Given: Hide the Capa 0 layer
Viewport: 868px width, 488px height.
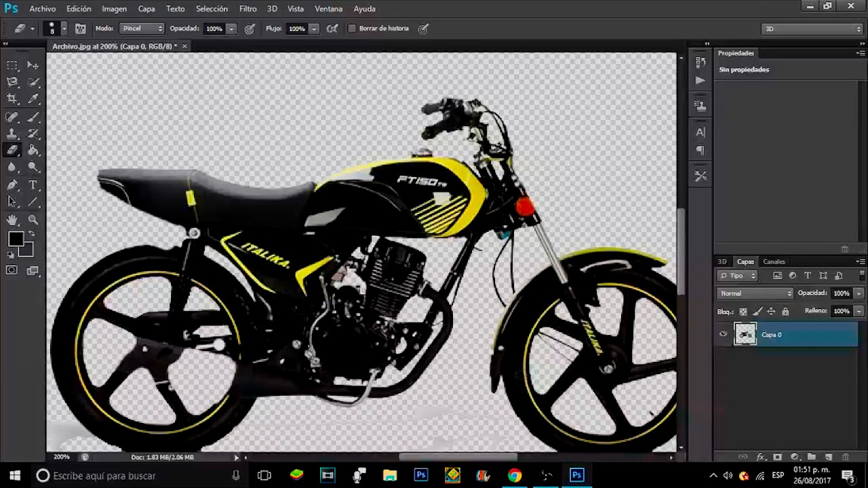Looking at the screenshot, I should [x=723, y=334].
